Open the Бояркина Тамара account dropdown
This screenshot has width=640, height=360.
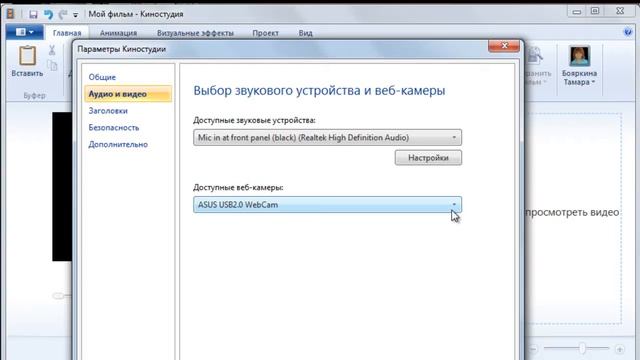pyautogui.click(x=580, y=78)
